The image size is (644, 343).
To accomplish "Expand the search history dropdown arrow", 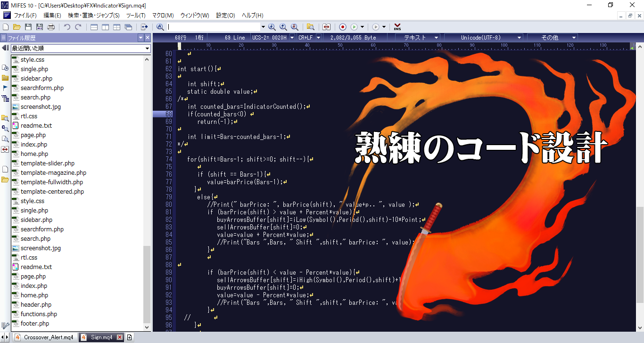I will (263, 27).
